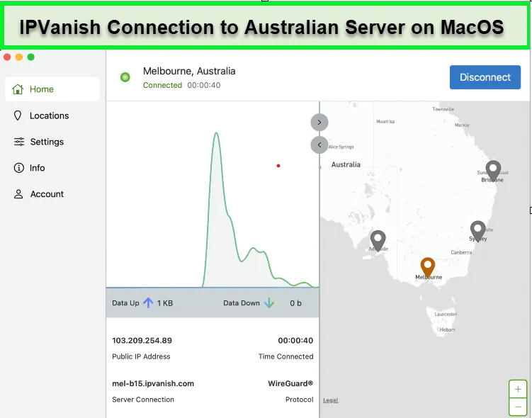Click the Melbourne, Australia header title
This screenshot has width=532, height=418.
click(189, 71)
